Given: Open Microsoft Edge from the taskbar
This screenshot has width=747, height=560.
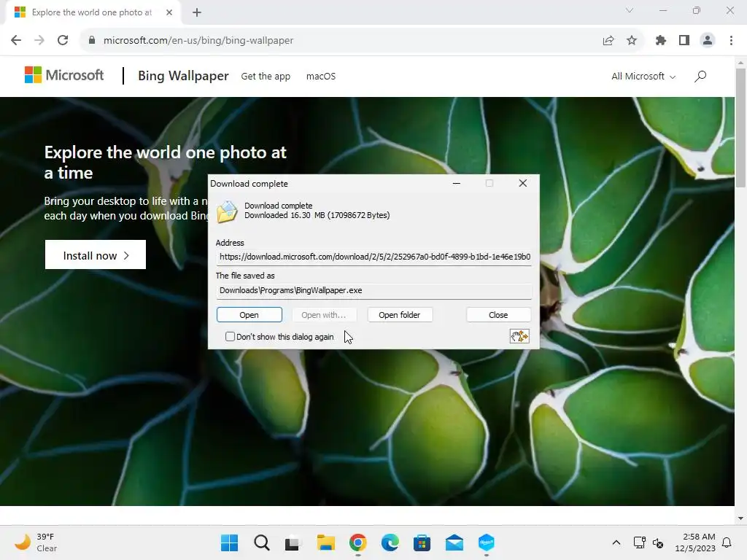Looking at the screenshot, I should (390, 542).
